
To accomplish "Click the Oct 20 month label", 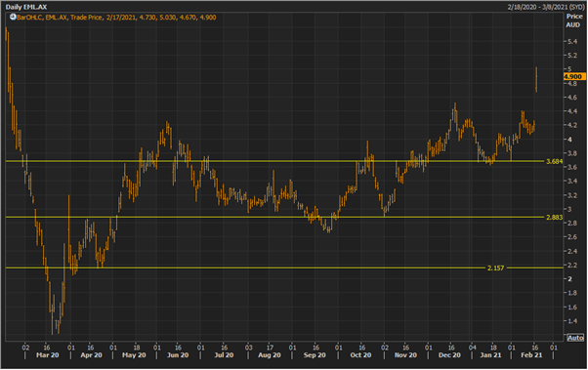I will point(360,355).
